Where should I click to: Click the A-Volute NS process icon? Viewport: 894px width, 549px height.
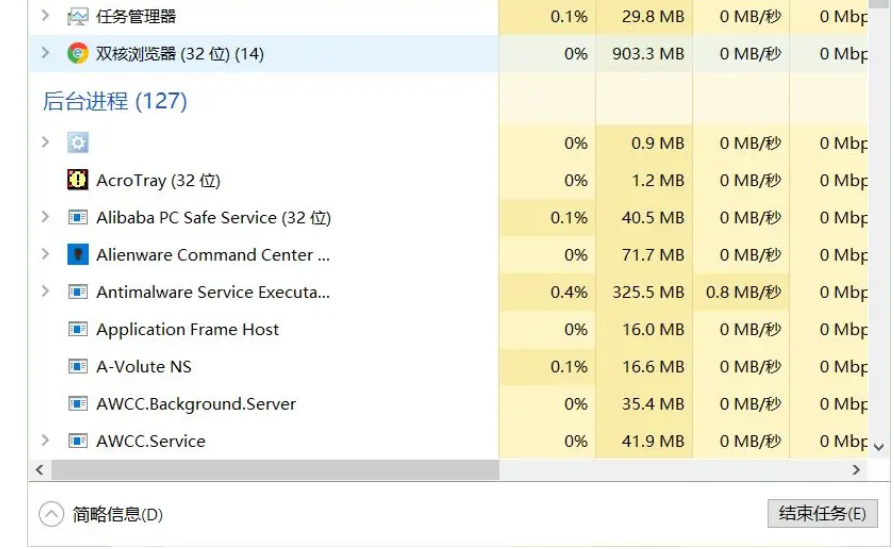78,367
